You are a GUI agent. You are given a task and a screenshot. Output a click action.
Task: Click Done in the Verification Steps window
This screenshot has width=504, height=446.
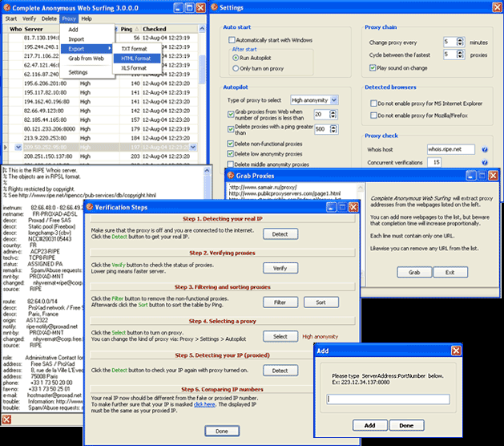[x=222, y=431]
